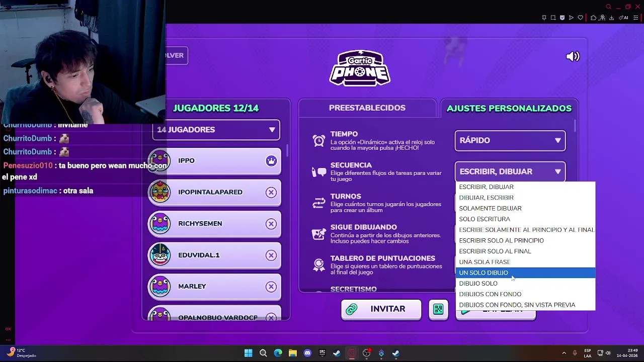
Task: Click the MARLEY player name
Action: [x=192, y=287]
